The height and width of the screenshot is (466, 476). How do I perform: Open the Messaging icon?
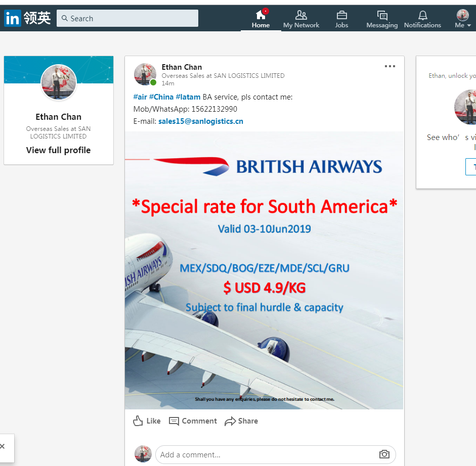click(x=382, y=19)
